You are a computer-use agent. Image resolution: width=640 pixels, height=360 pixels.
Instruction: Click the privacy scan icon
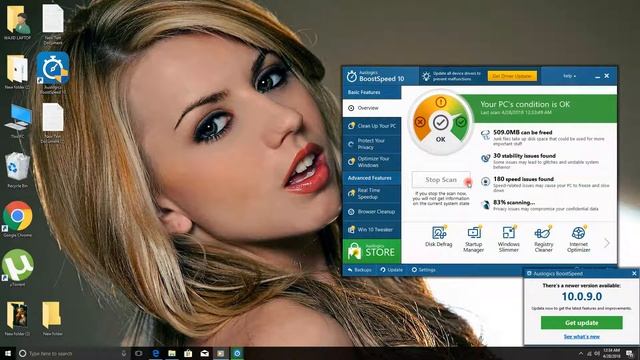(x=485, y=205)
